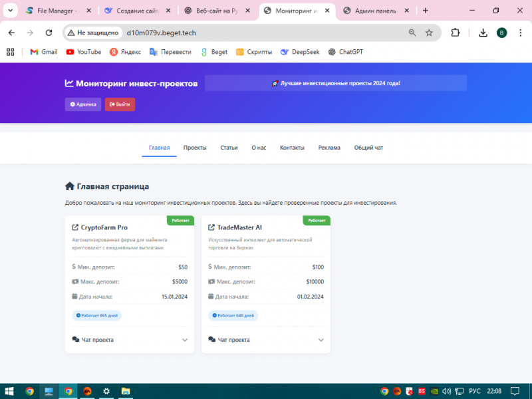Open the YouTube bookmark
This screenshot has width=532, height=399.
coord(83,52)
